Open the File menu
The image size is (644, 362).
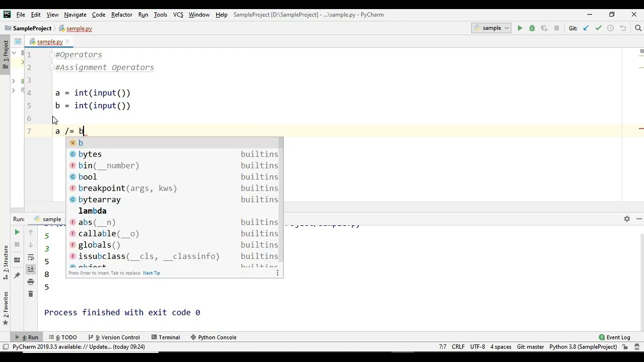pos(21,15)
